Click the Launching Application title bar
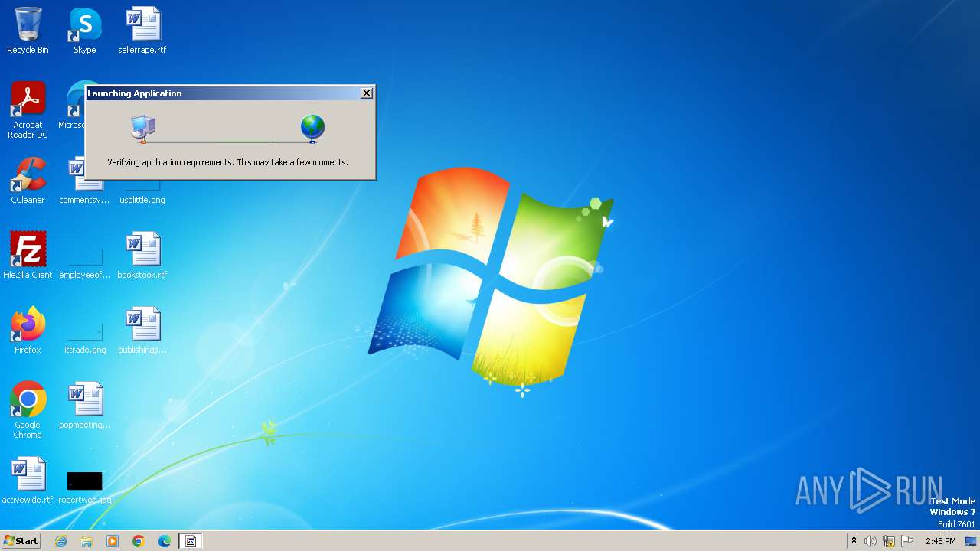The image size is (980, 551). tap(222, 93)
